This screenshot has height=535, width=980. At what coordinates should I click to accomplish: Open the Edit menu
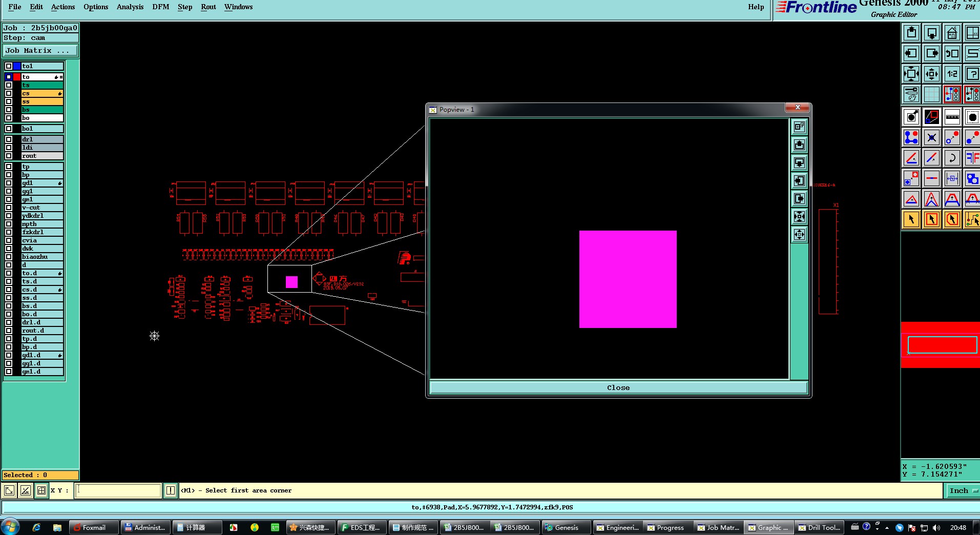click(x=36, y=7)
